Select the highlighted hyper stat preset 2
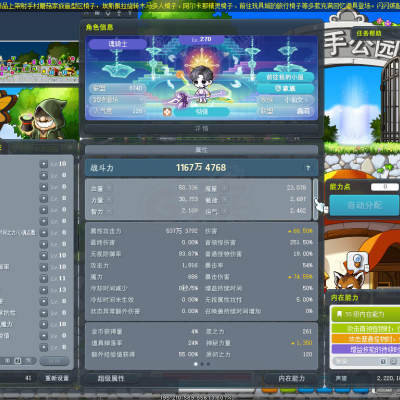Image resolution: width=400 pixels, height=400 pixels. pos(18,361)
